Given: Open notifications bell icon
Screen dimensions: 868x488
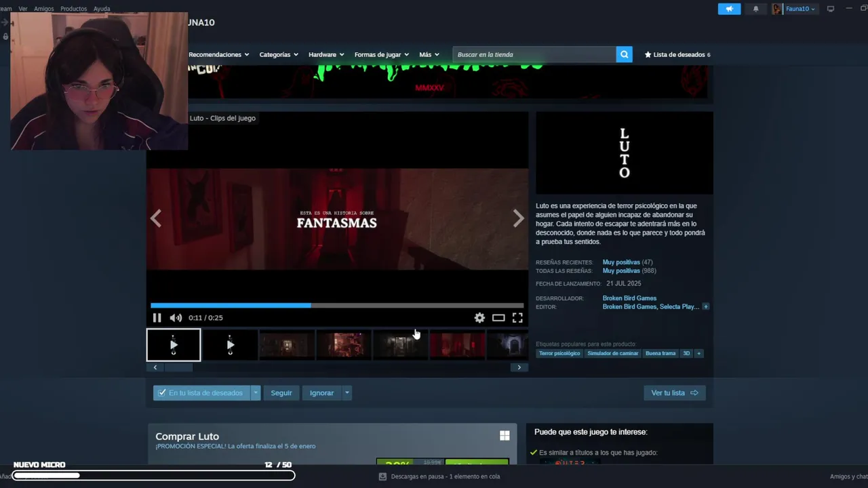Looking at the screenshot, I should point(756,9).
